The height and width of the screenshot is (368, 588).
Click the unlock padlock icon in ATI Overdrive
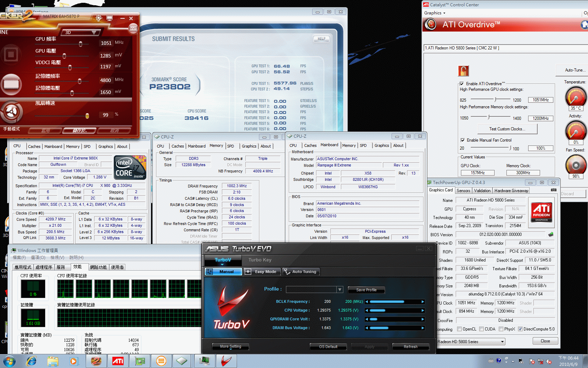[x=463, y=71]
